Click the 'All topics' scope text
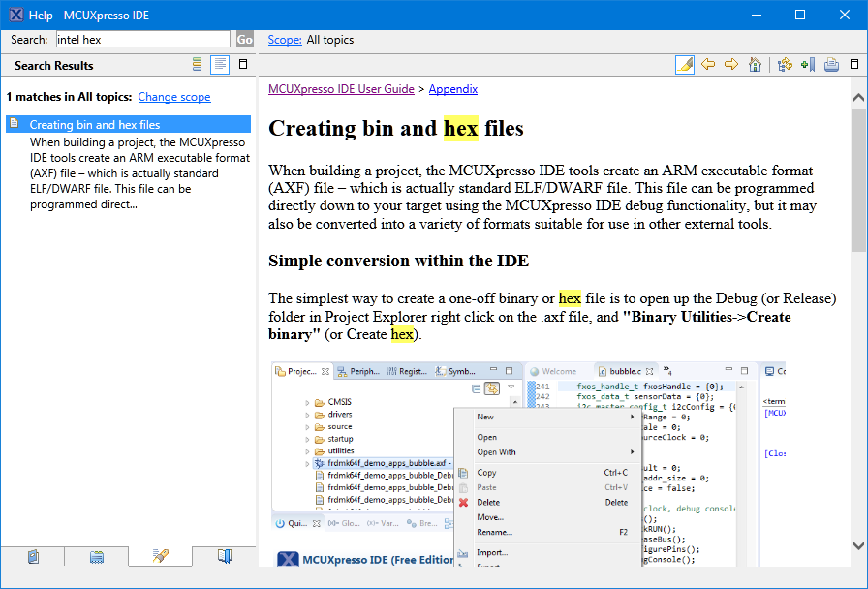868x589 pixels. coord(330,40)
